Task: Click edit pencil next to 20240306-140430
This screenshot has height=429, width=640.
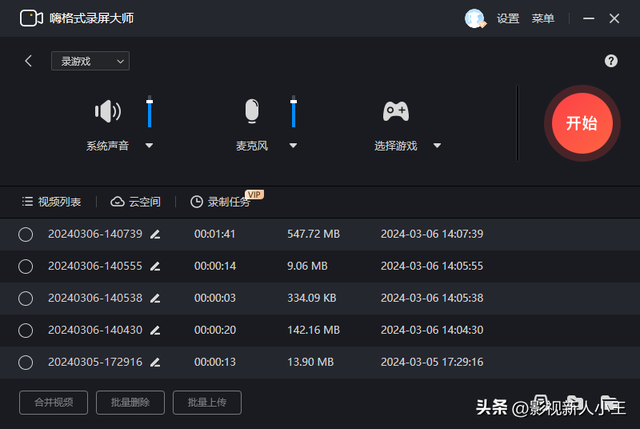Action: click(155, 330)
